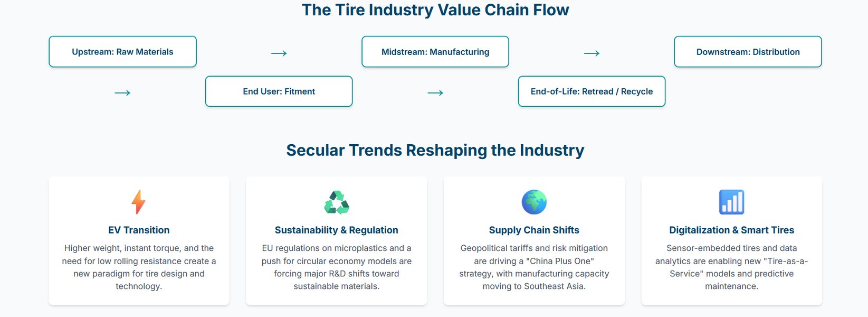The height and width of the screenshot is (317, 868).
Task: Click arrow between Manufacturing and Distribution
Action: (592, 53)
